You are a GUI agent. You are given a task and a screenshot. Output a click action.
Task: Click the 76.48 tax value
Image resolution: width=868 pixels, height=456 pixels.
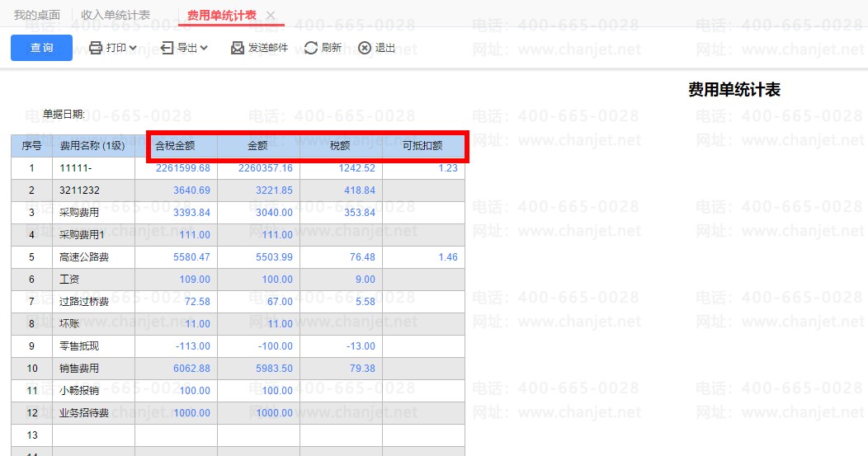[x=362, y=257]
